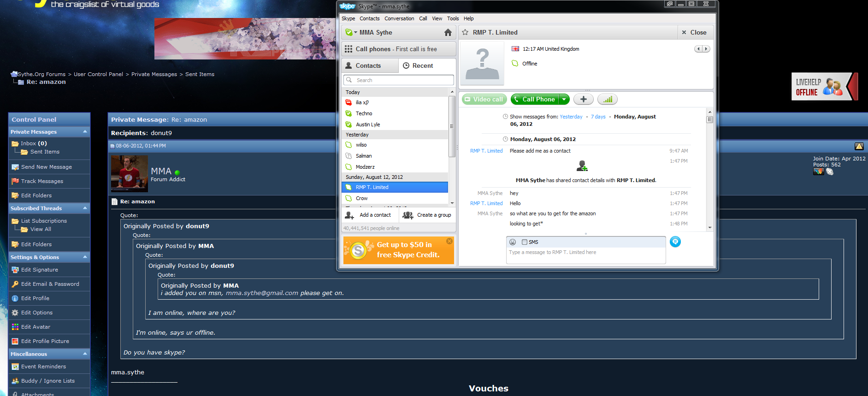This screenshot has width=868, height=396.
Task: Click the chat history scroll up arrow
Action: 710,112
